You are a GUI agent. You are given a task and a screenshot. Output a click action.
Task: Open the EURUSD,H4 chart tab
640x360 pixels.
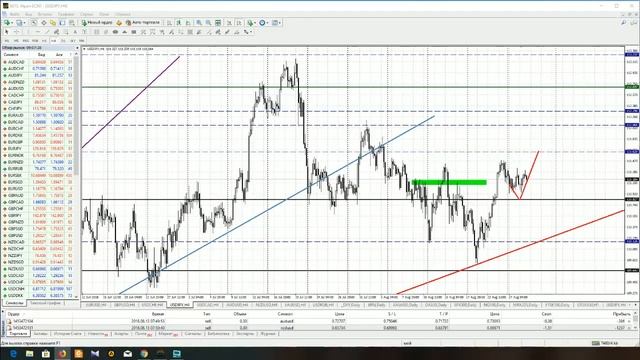97,305
